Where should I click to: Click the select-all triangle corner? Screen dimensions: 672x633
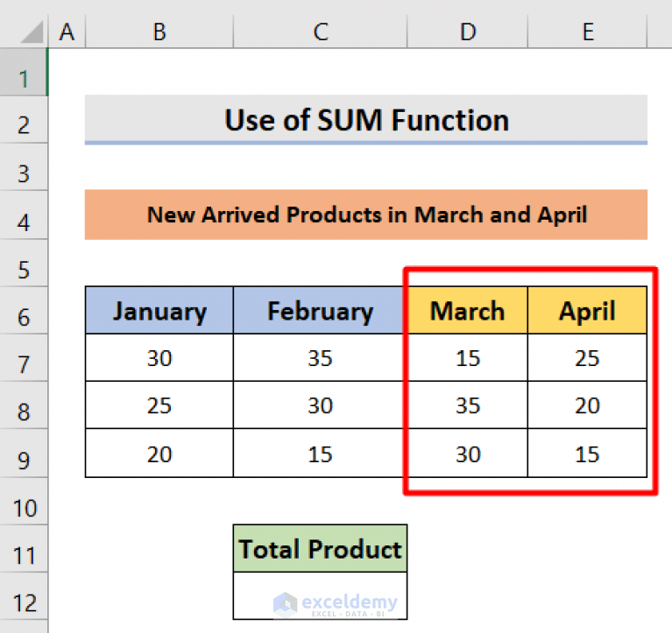coord(32,32)
